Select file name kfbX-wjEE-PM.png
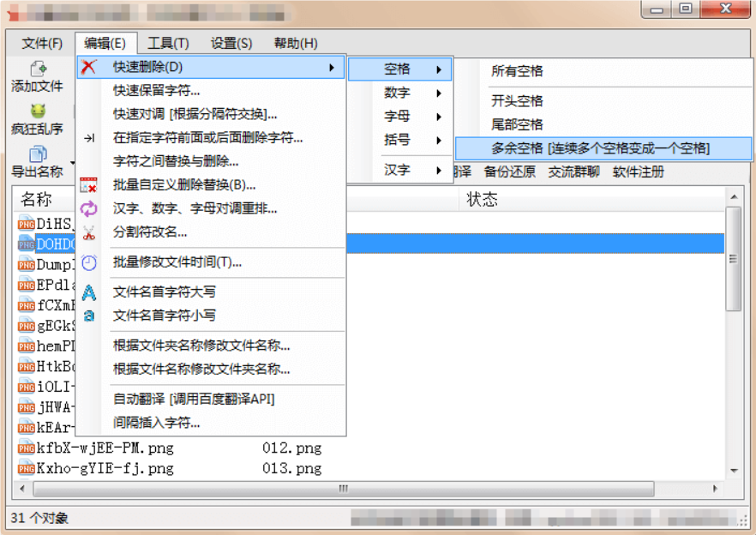The image size is (756, 535). [105, 448]
